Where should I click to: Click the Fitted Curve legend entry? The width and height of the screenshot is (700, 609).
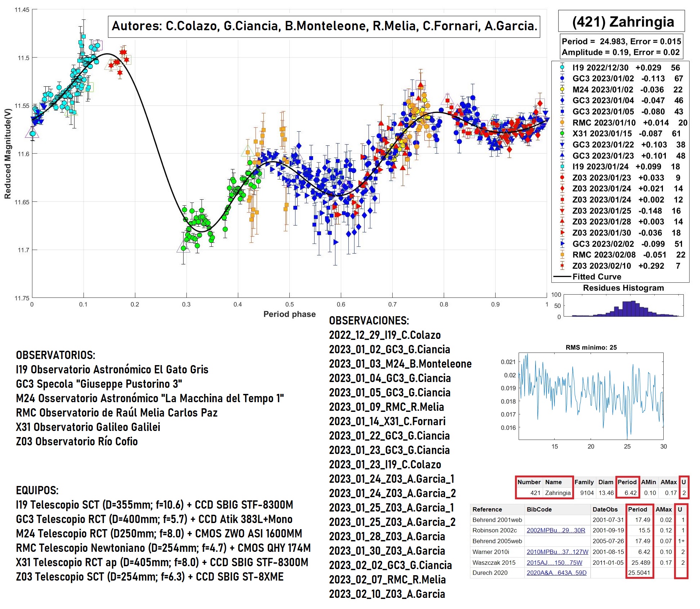[588, 277]
